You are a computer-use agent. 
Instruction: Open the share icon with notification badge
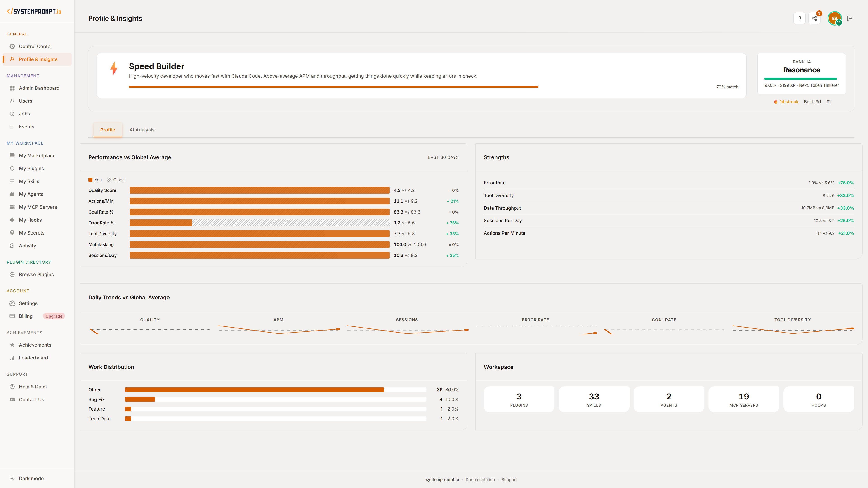point(814,19)
